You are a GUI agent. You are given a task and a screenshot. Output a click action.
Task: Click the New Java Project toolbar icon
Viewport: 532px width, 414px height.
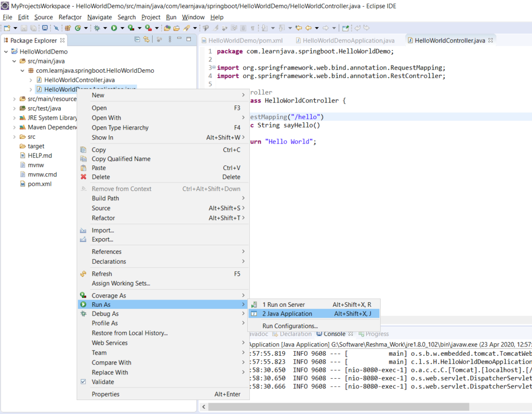(x=68, y=27)
